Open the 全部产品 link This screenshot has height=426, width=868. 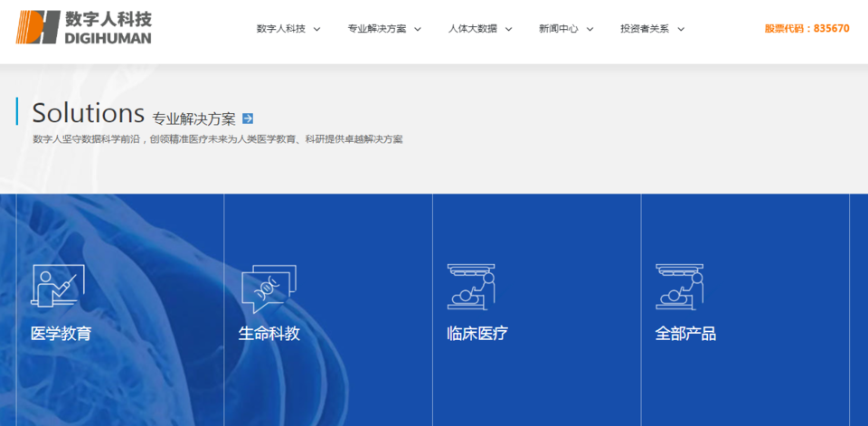tap(685, 333)
